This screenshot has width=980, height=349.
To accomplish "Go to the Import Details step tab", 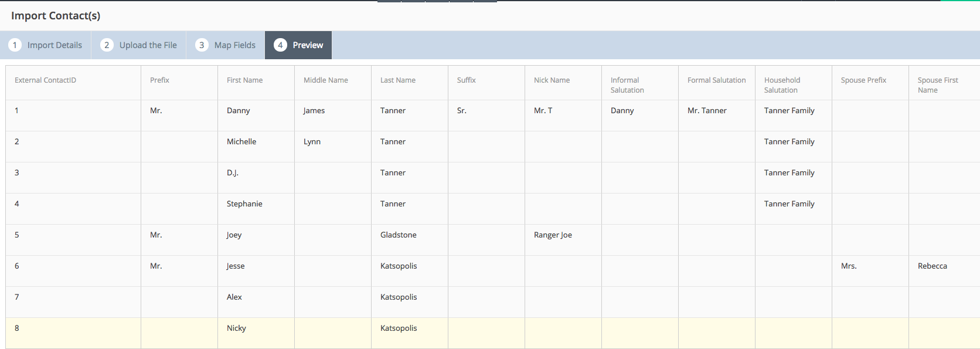I will (46, 45).
